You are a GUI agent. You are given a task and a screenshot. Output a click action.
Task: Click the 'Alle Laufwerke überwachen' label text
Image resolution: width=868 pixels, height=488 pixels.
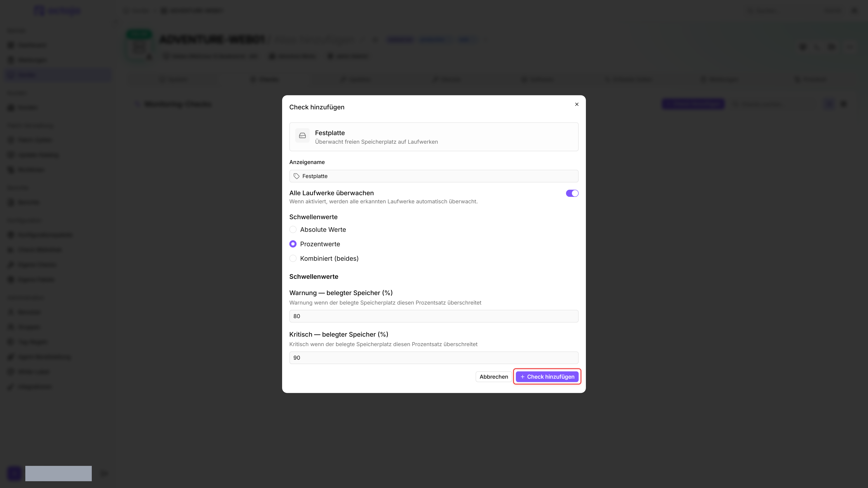pos(331,193)
